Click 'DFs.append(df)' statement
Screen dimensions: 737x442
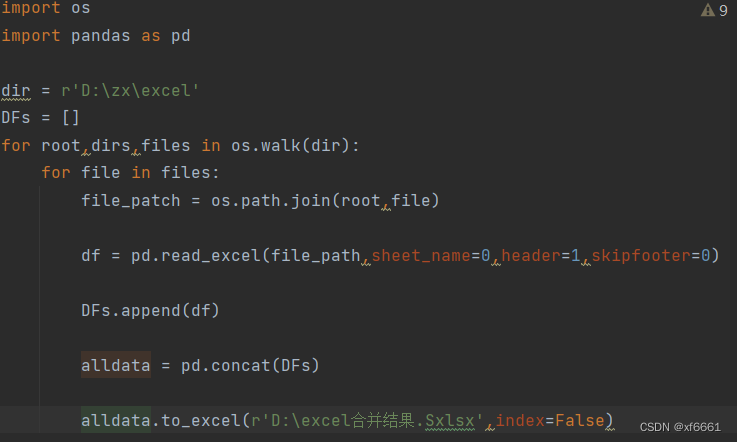point(150,311)
